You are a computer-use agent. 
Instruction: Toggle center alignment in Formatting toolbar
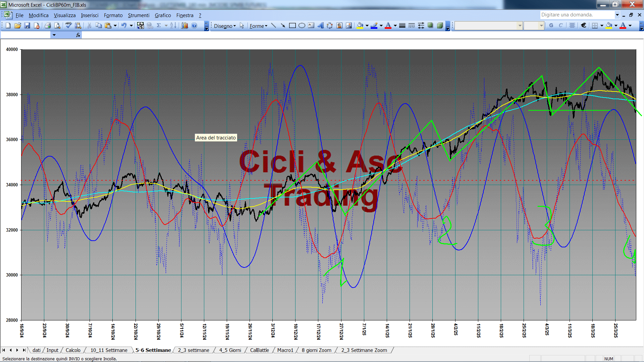click(572, 25)
